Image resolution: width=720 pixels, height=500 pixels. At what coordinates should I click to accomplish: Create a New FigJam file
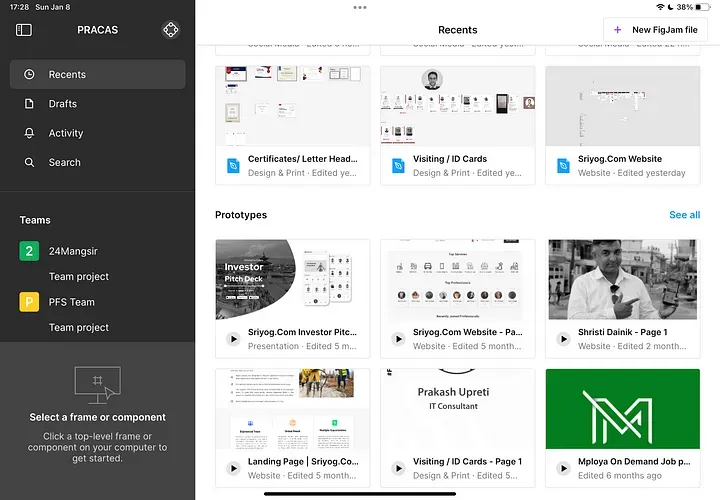tap(655, 30)
